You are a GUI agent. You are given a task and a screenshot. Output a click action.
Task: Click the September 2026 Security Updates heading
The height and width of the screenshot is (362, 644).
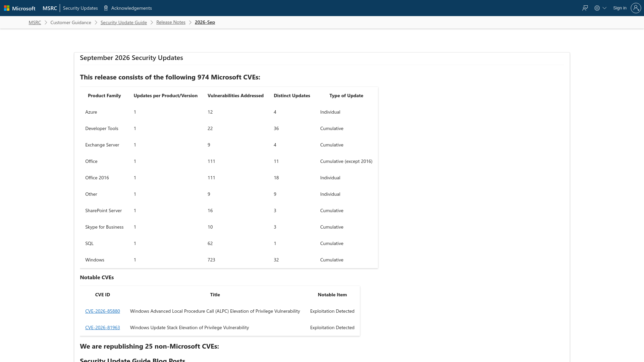pos(131,58)
